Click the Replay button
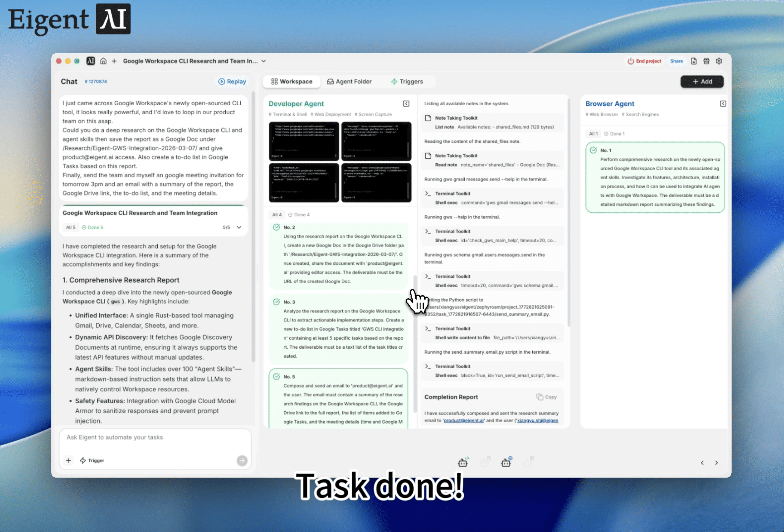The height and width of the screenshot is (532, 784). [232, 82]
